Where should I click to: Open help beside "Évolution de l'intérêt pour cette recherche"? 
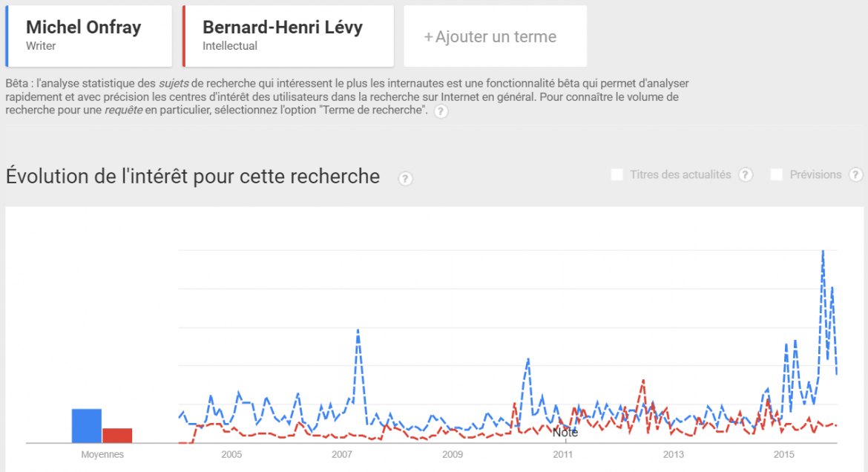[x=404, y=179]
